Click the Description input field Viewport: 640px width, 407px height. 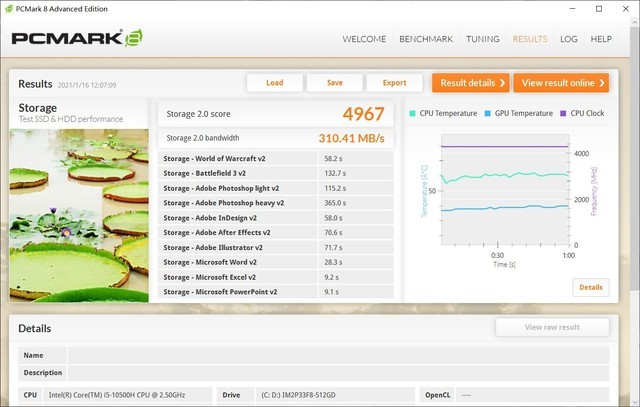[338, 373]
